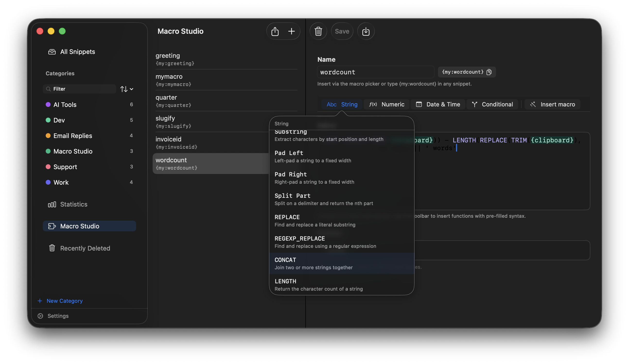The width and height of the screenshot is (629, 364).
Task: Open Recently Deleted in the sidebar
Action: tap(89, 248)
